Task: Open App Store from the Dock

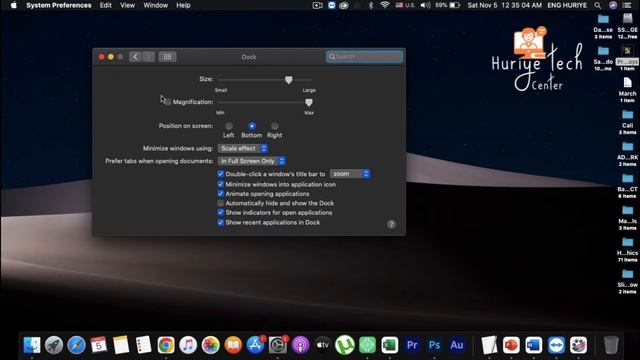Action: (256, 345)
